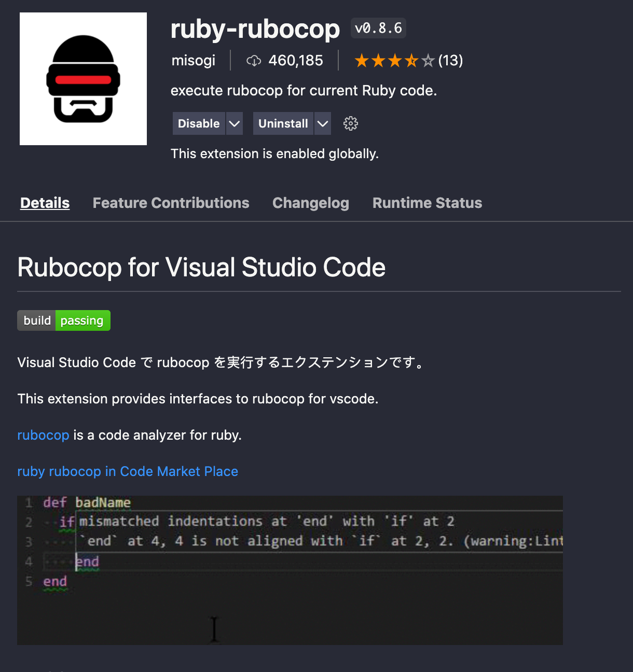Open the extension settings gear icon
The height and width of the screenshot is (672, 633).
click(350, 123)
